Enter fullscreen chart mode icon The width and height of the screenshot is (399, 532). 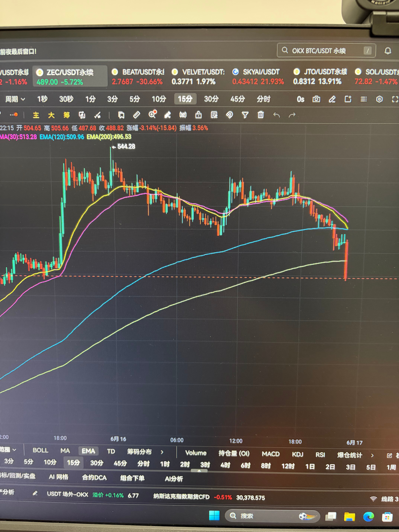click(x=395, y=99)
